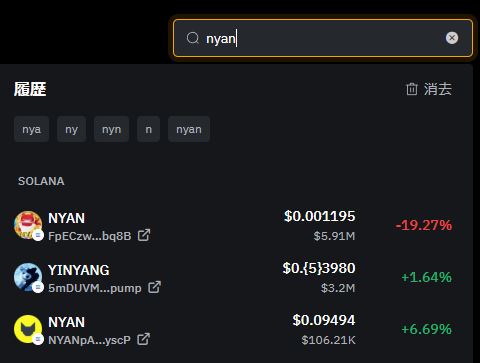Screen dimensions: 480x363
Task: Select the 'nyan' history chip
Action: pos(189,129)
